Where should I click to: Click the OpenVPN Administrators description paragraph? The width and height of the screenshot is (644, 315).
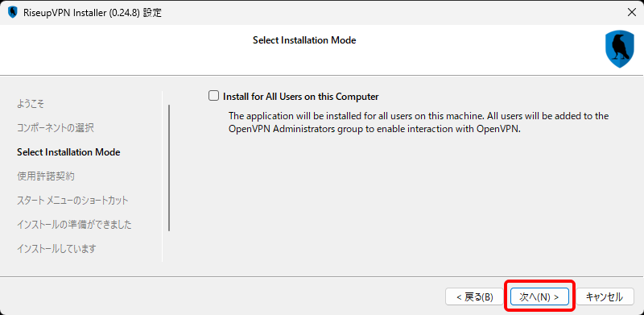(419, 122)
